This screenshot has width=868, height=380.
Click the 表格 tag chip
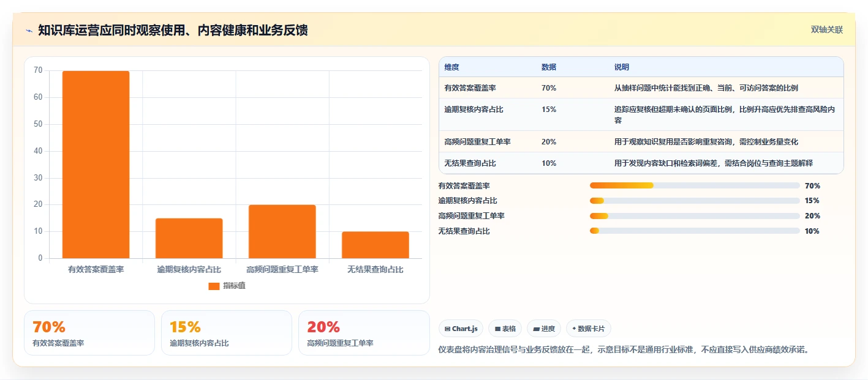click(505, 329)
